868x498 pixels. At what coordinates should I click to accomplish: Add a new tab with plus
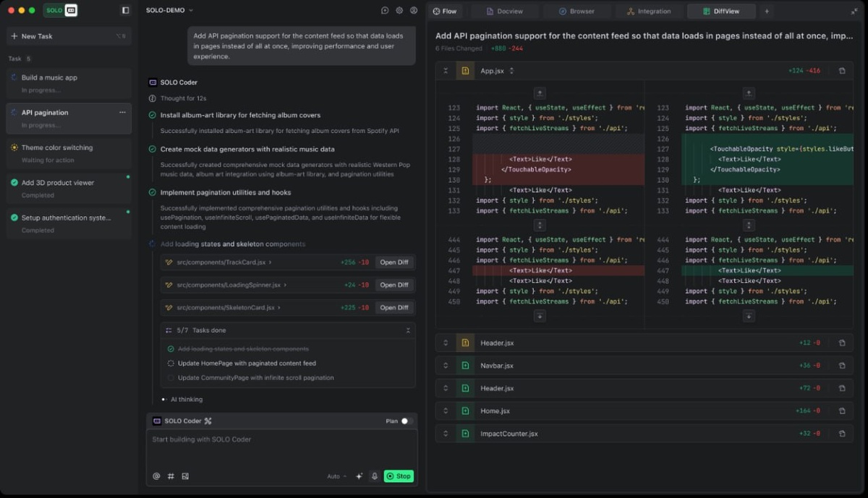click(x=767, y=11)
